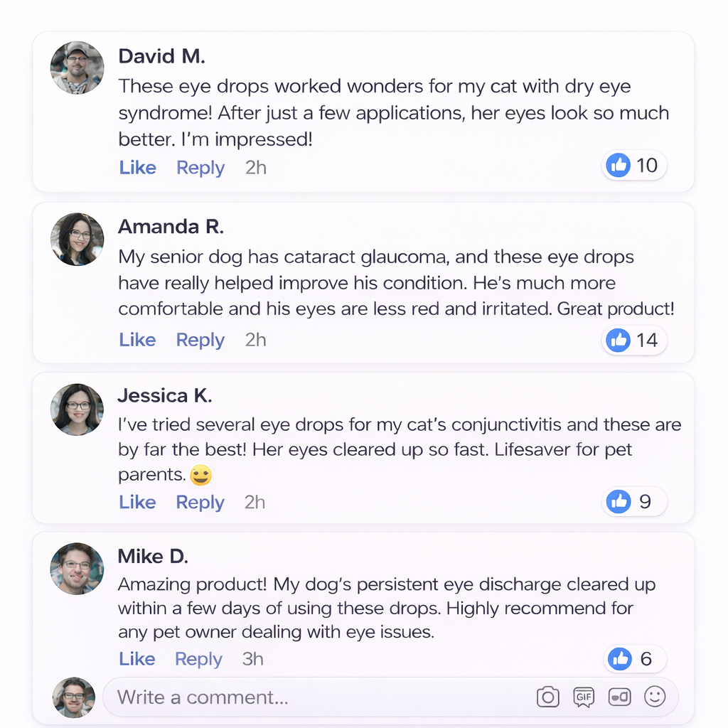This screenshot has width=728, height=728.
Task: Open Amanda R.'s profile avatar
Action: [77, 240]
